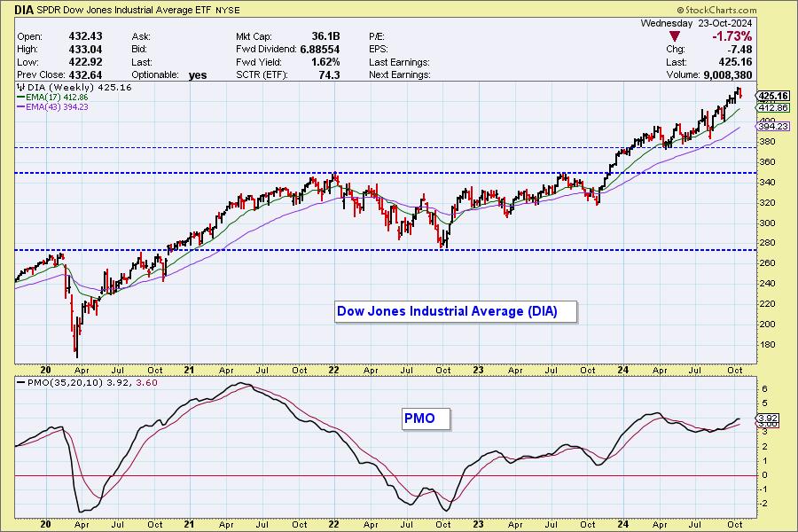Viewport: 798px width, 532px height.
Task: Click the date 'Wednesday 23-Oct-2024'
Action: (x=696, y=23)
